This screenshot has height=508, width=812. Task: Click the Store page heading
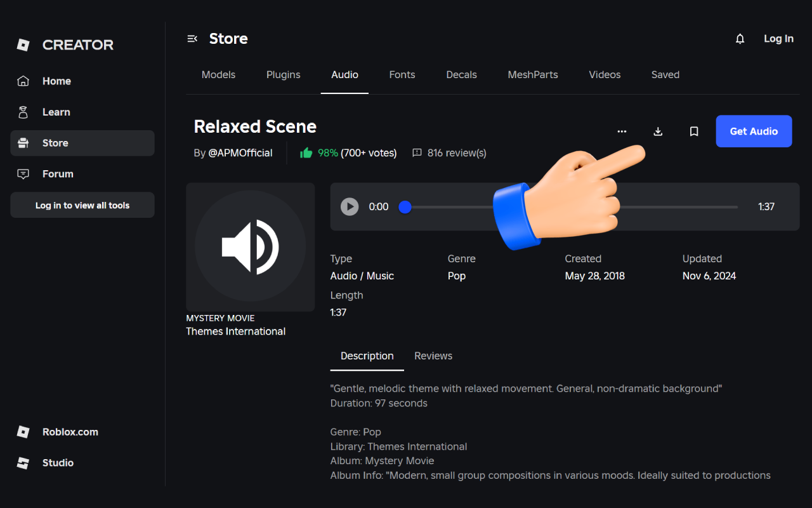pos(228,39)
